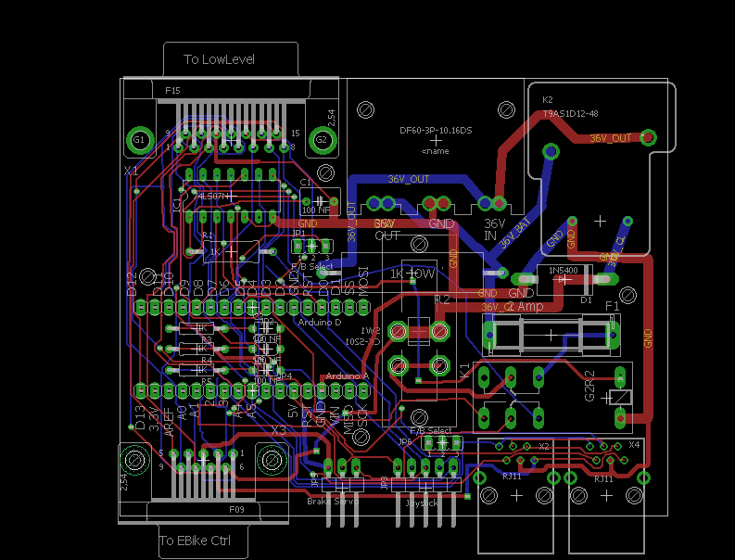Click the 1K 10W resistor R2 label
This screenshot has height=560, width=735.
[x=412, y=274]
